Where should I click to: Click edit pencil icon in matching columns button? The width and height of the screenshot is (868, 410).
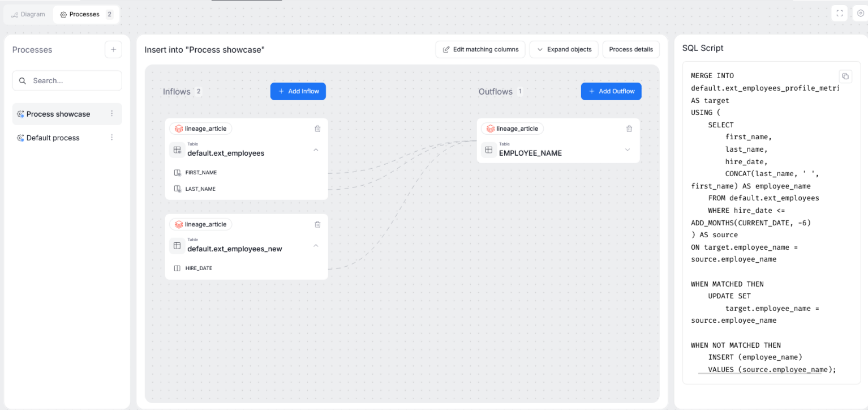(x=446, y=49)
